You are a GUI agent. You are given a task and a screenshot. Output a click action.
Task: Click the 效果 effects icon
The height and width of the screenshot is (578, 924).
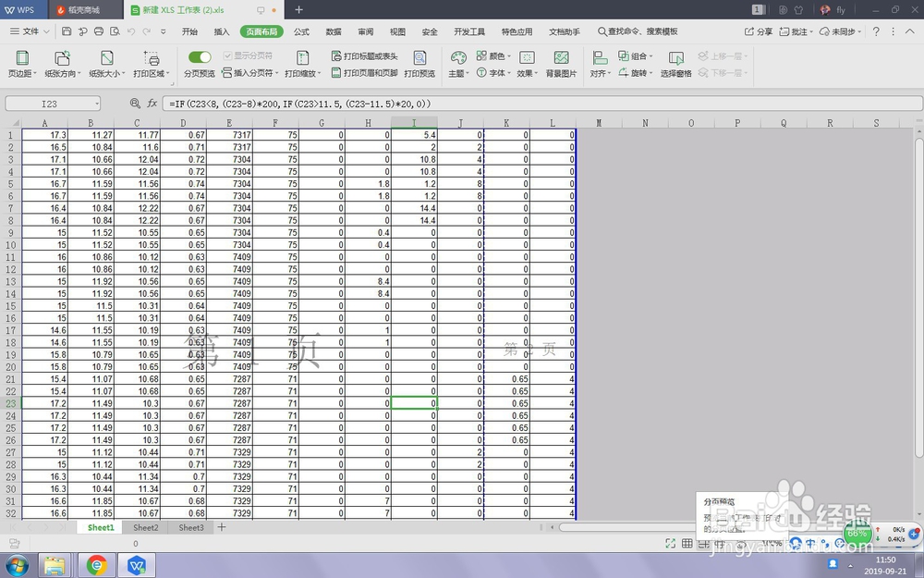click(527, 57)
